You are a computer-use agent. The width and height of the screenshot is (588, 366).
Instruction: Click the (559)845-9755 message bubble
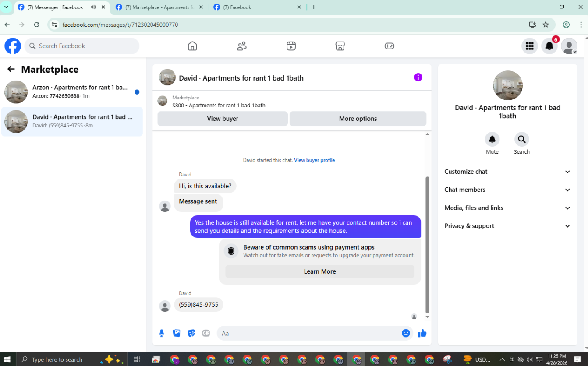click(x=198, y=305)
